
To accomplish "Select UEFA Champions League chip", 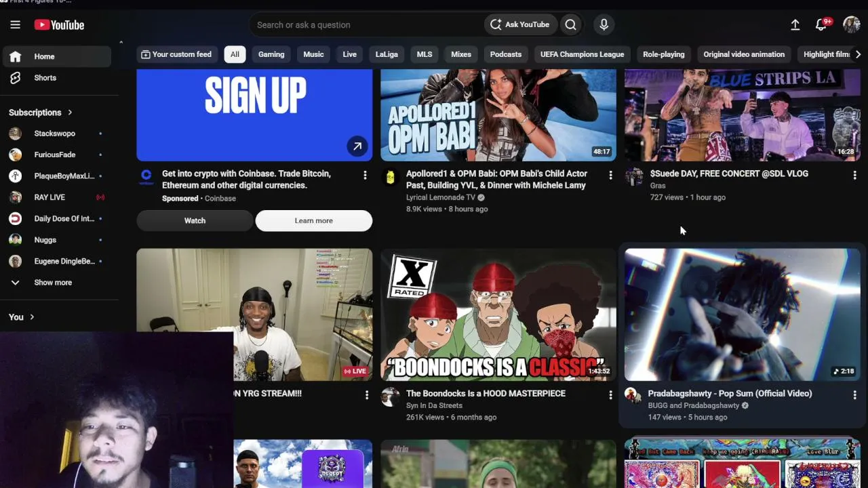I will pos(582,54).
